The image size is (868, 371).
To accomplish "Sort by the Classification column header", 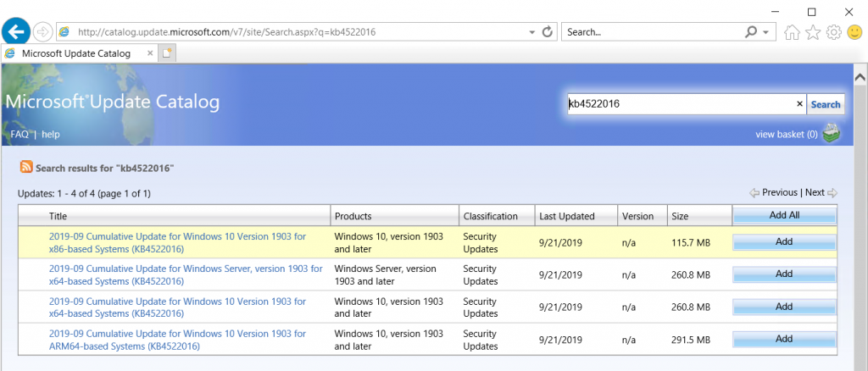I will click(x=491, y=216).
